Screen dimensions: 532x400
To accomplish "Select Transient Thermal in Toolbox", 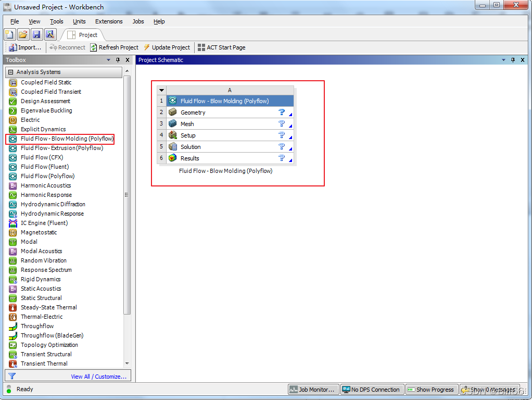I will (44, 364).
